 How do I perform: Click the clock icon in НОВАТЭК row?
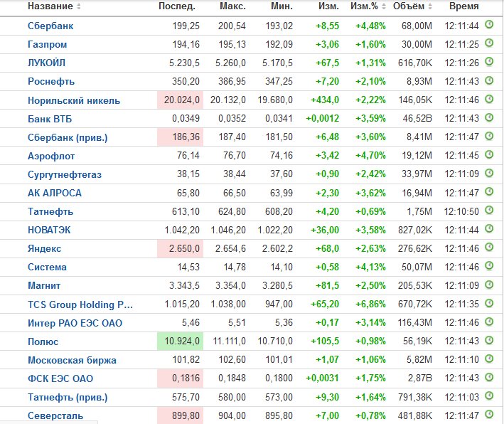coord(489,229)
